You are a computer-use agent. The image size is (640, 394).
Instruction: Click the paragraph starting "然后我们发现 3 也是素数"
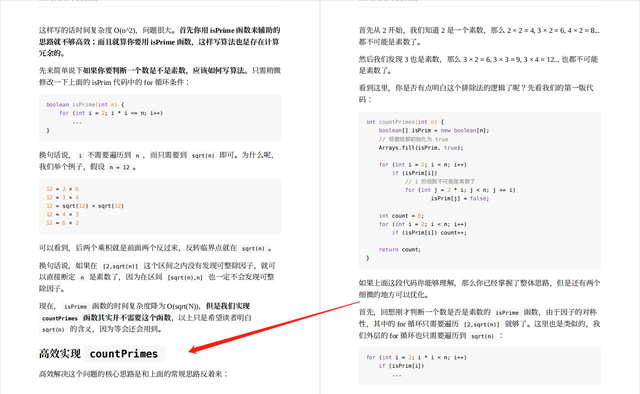click(x=478, y=65)
